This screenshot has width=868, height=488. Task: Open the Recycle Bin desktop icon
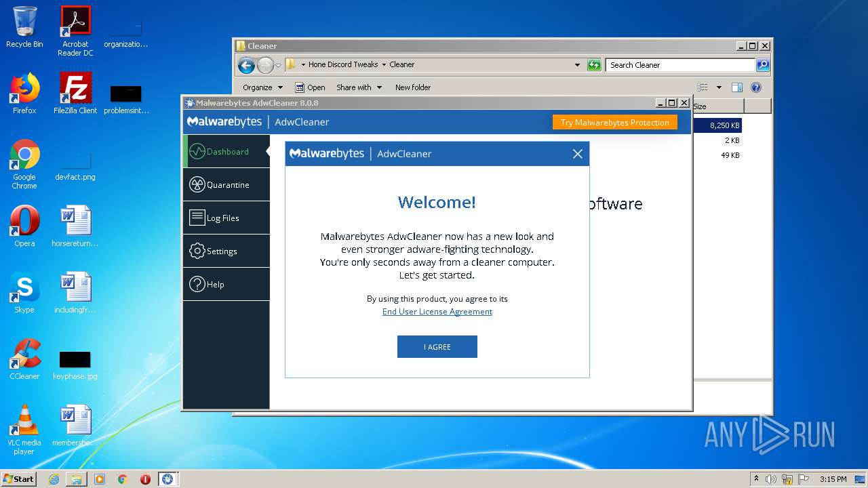pyautogui.click(x=24, y=27)
